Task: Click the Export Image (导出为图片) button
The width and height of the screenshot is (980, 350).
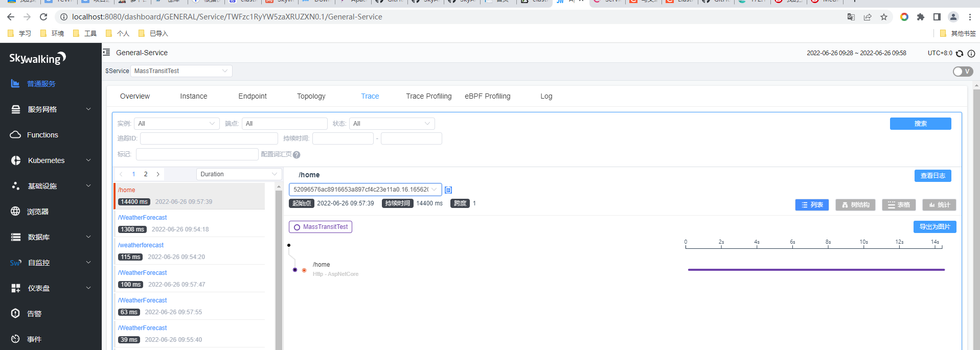Action: point(935,227)
